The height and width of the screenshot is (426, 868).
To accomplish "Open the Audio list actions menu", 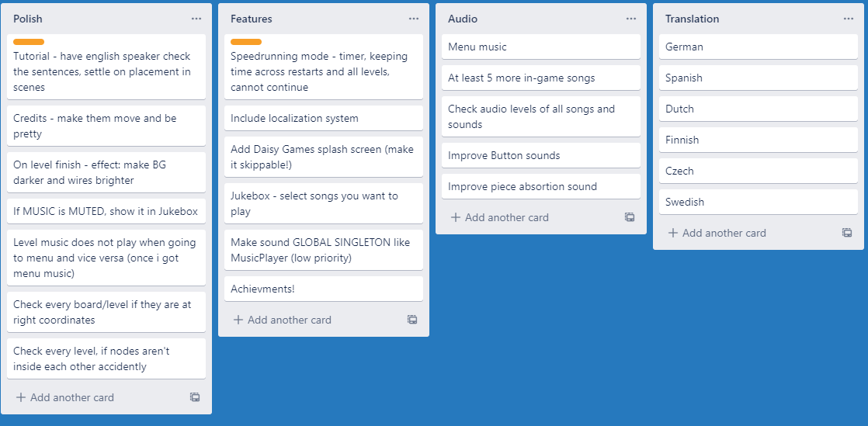I will [x=631, y=19].
